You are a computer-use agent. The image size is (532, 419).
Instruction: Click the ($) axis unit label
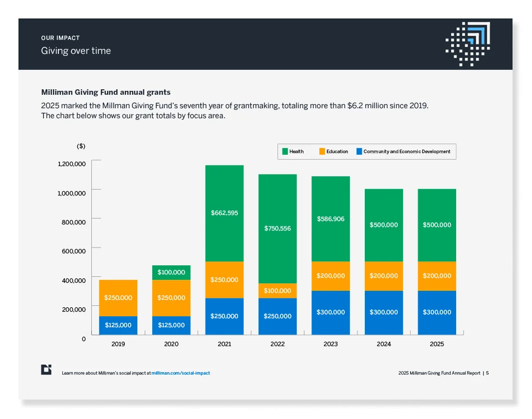click(81, 146)
